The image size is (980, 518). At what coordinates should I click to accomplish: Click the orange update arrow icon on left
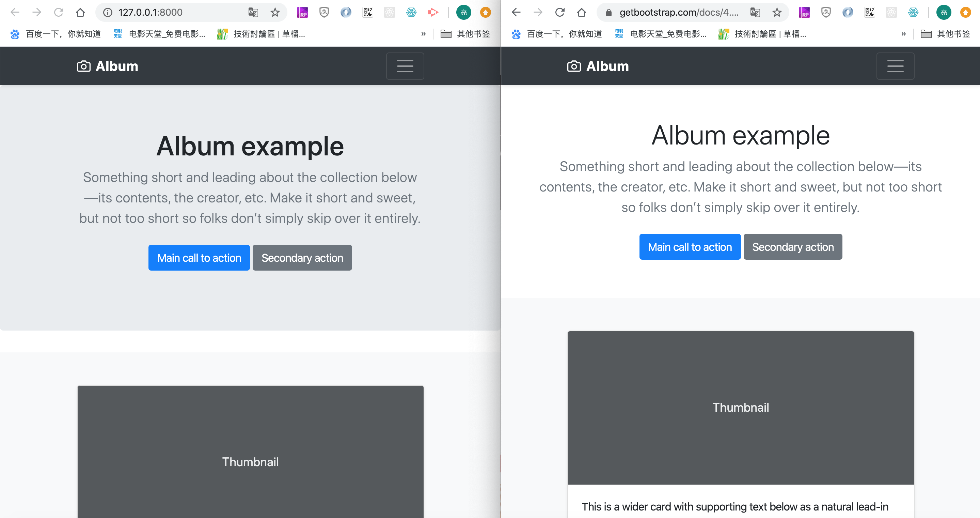pyautogui.click(x=485, y=13)
